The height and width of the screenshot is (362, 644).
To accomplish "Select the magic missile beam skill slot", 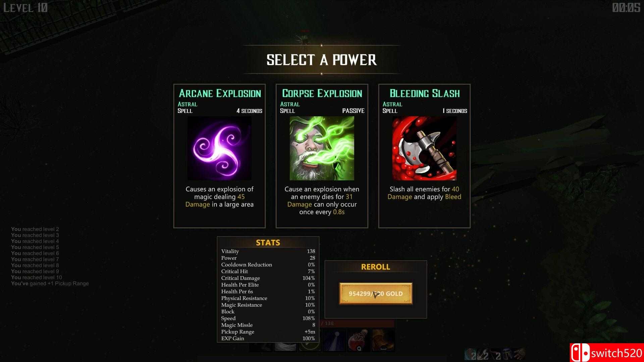I will point(334,341).
